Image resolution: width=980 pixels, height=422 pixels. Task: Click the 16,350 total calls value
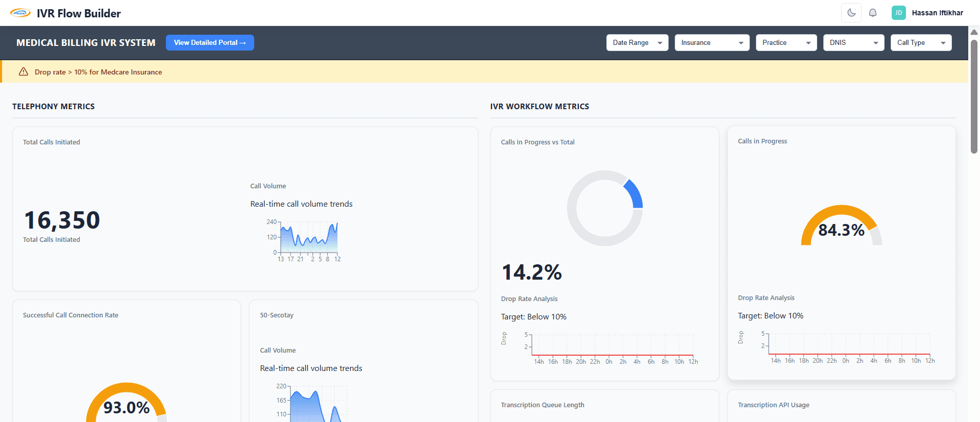(x=62, y=220)
